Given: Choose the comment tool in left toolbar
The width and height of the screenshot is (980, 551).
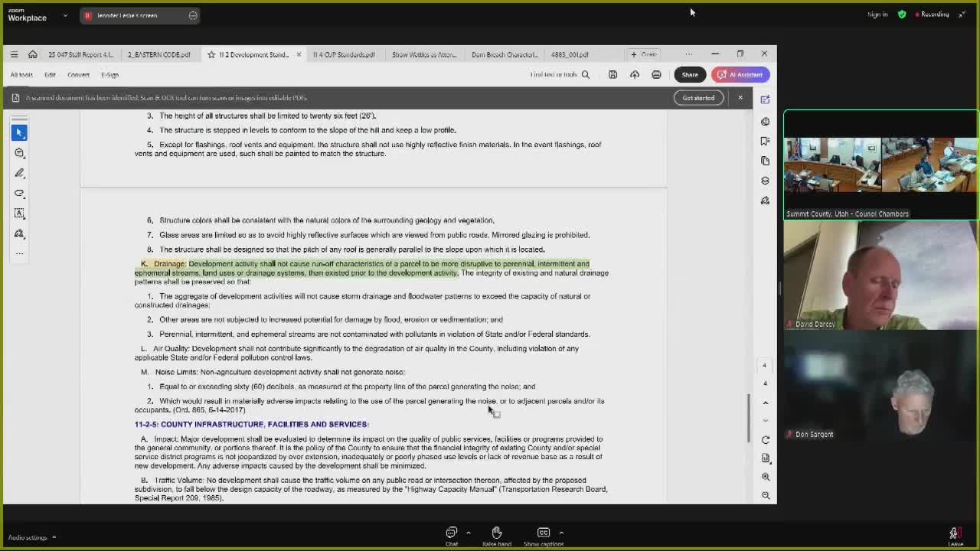Looking at the screenshot, I should tap(19, 153).
